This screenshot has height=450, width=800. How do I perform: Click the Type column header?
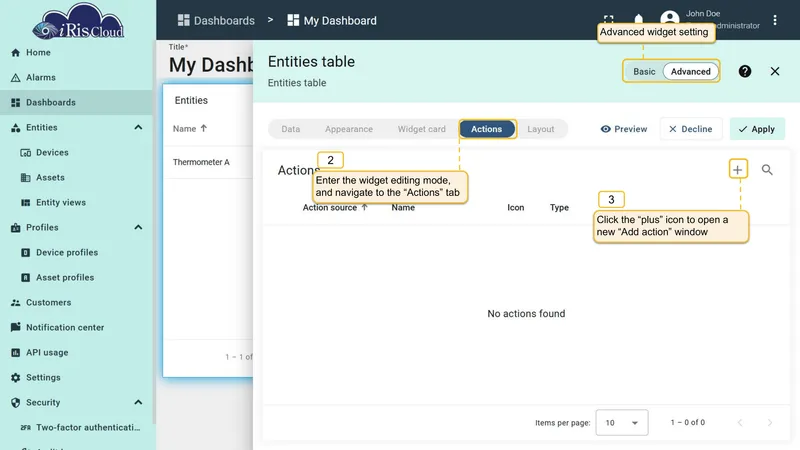(x=559, y=208)
